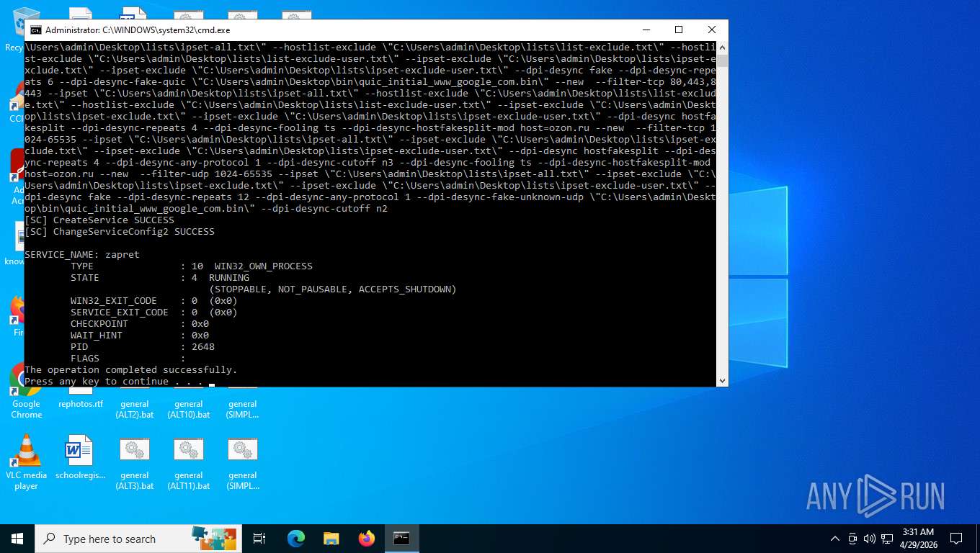Open the schoolregis... Word document on the desktop
980x553 pixels.
pos(81,457)
